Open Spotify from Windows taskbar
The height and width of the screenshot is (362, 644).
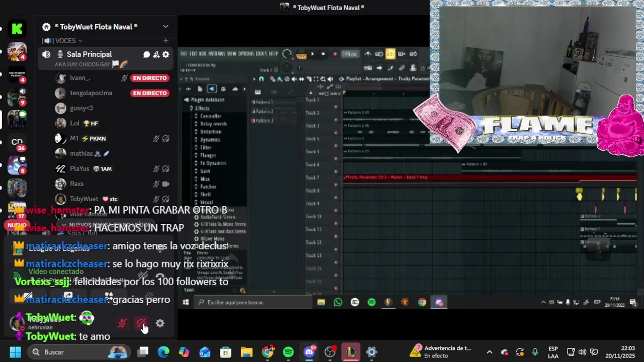pos(288,352)
